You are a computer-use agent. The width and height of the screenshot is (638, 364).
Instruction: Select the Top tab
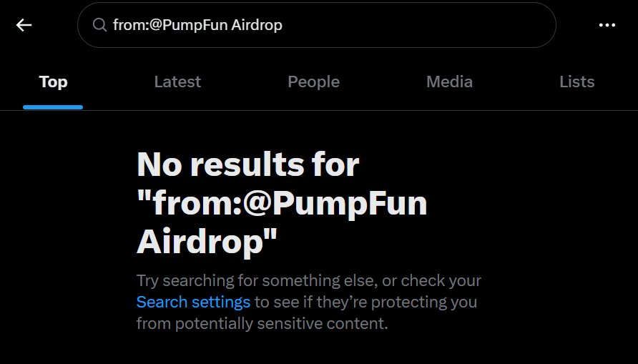pos(53,82)
